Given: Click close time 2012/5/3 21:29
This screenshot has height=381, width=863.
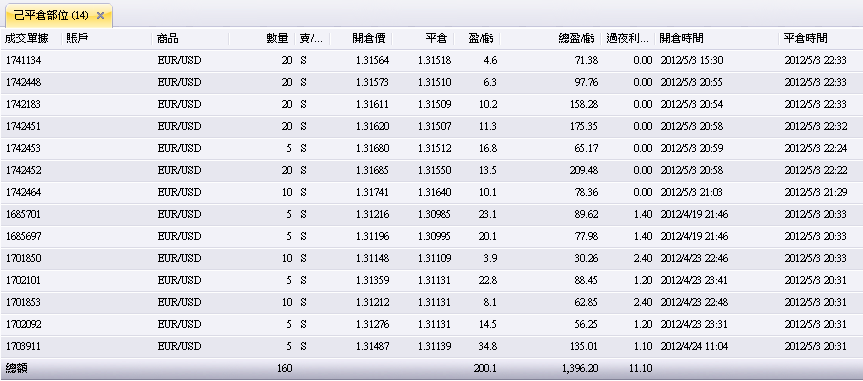Looking at the screenshot, I should 816,193.
